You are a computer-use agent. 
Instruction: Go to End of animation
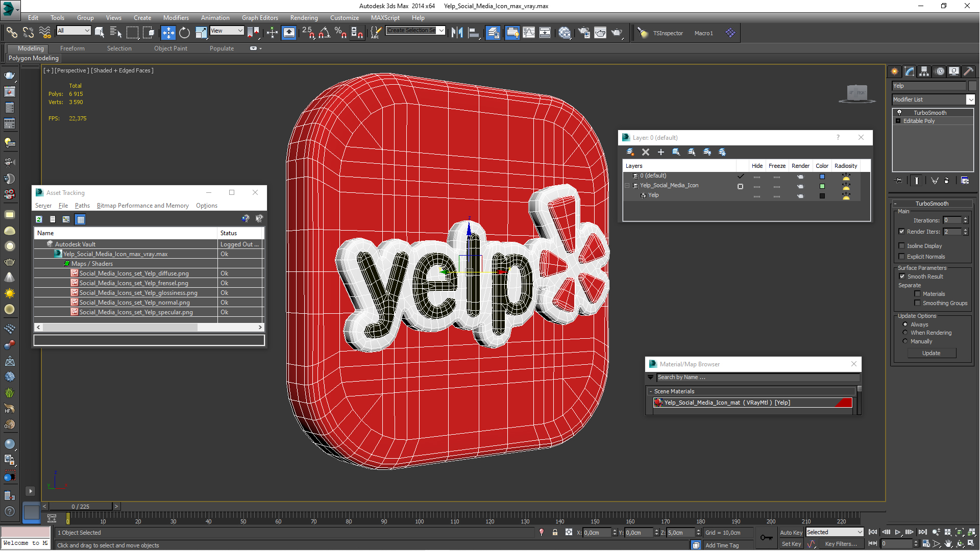click(922, 532)
